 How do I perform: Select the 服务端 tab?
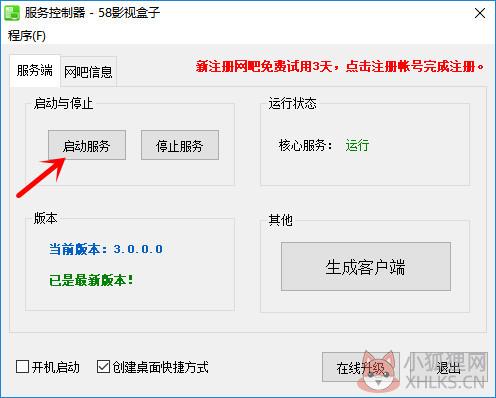[35, 71]
